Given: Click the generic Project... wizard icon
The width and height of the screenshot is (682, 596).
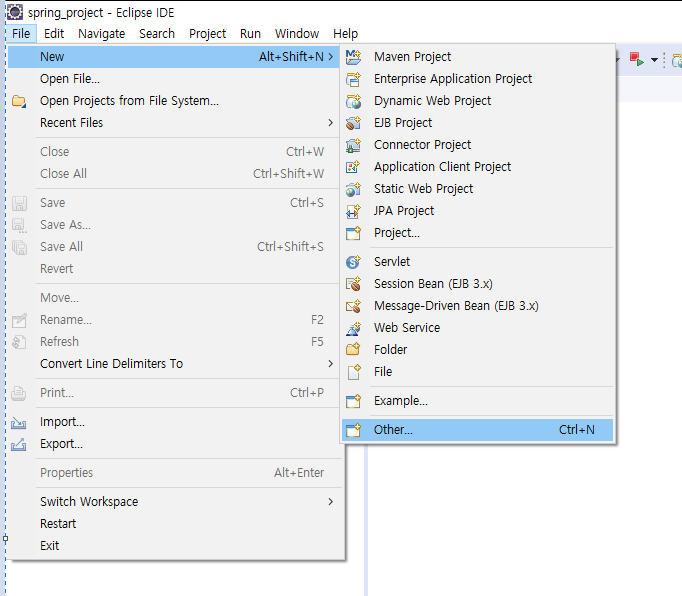Looking at the screenshot, I should coord(353,233).
